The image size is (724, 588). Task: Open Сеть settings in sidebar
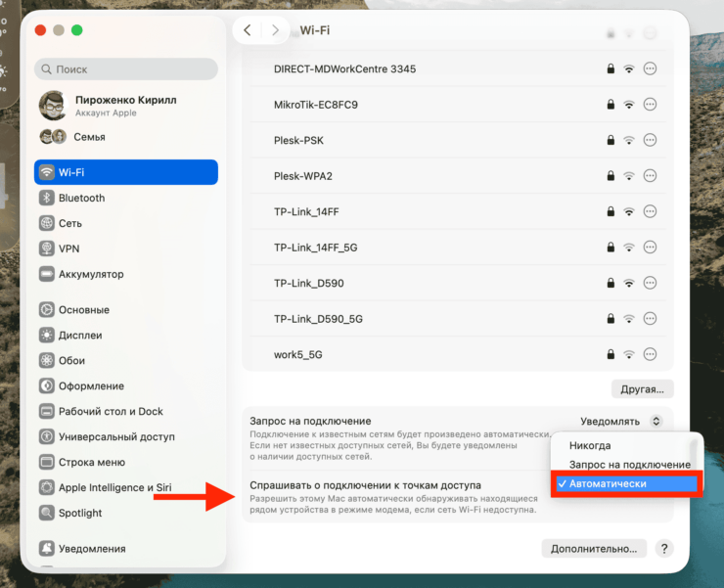point(125,223)
